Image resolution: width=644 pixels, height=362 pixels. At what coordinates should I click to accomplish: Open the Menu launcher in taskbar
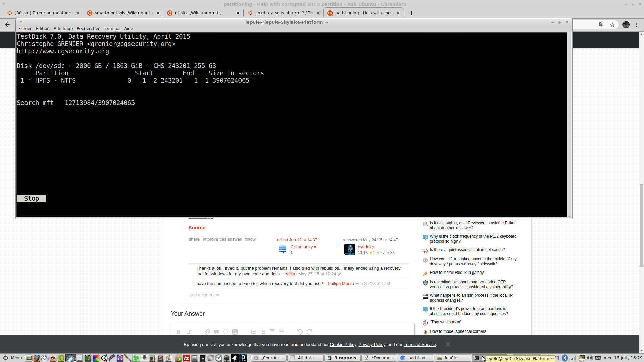(13, 358)
